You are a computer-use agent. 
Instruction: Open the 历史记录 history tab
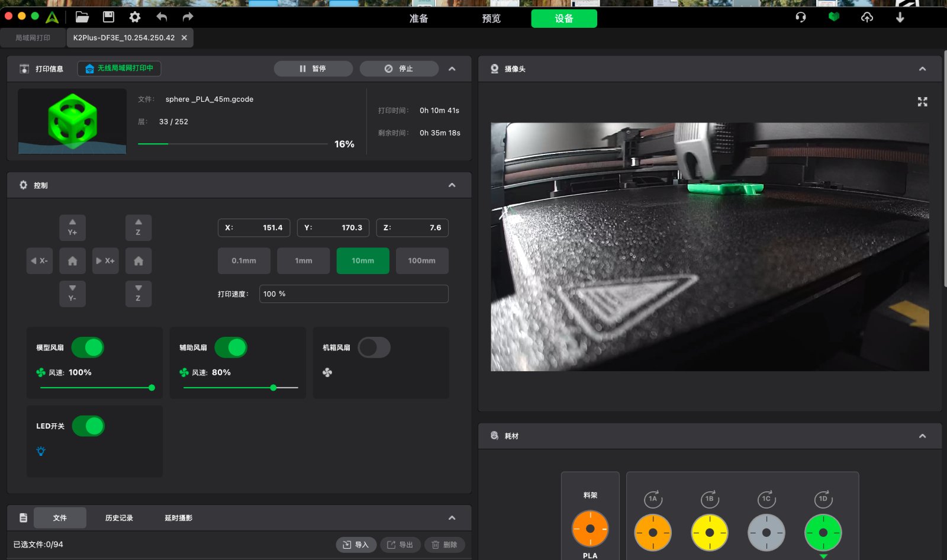[x=119, y=518]
